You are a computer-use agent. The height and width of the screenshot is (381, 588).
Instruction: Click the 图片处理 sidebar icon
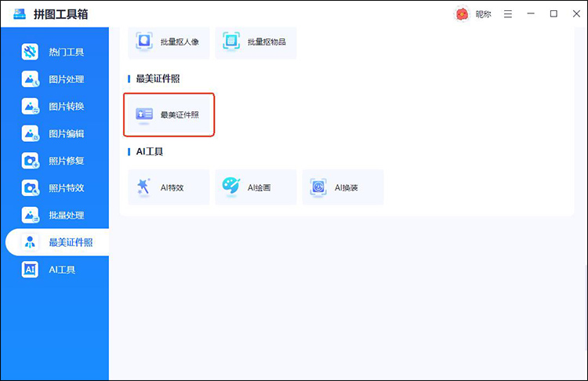tap(30, 79)
